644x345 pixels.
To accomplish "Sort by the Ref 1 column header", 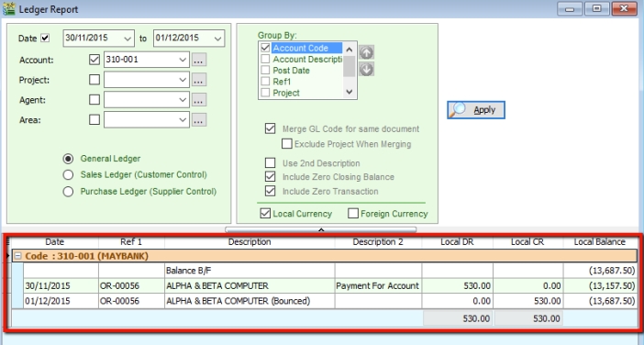I will tap(131, 242).
